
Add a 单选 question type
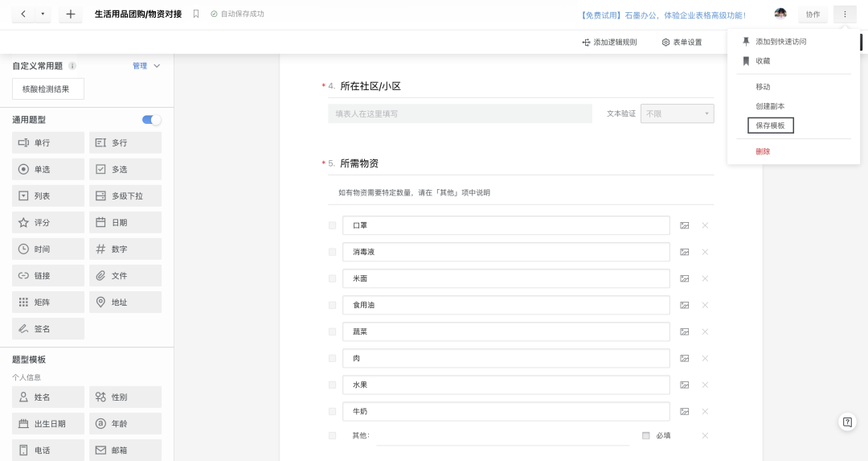point(48,169)
